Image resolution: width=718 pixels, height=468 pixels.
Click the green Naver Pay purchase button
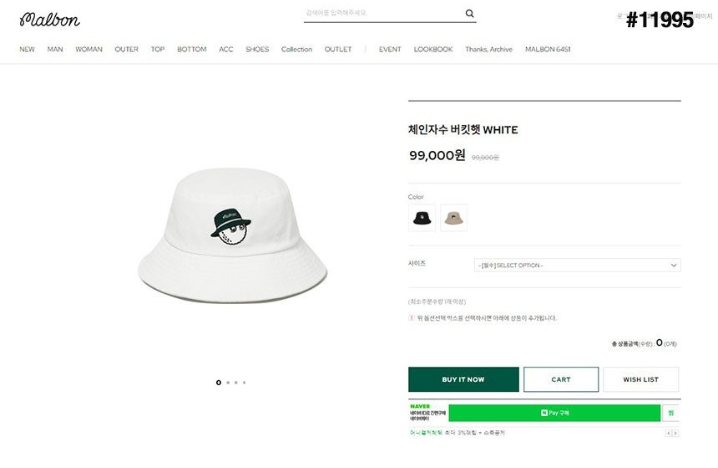(x=554, y=413)
